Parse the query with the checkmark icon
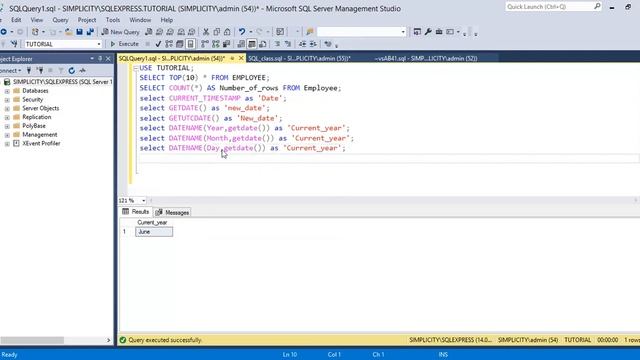640x360 pixels. tap(158, 44)
